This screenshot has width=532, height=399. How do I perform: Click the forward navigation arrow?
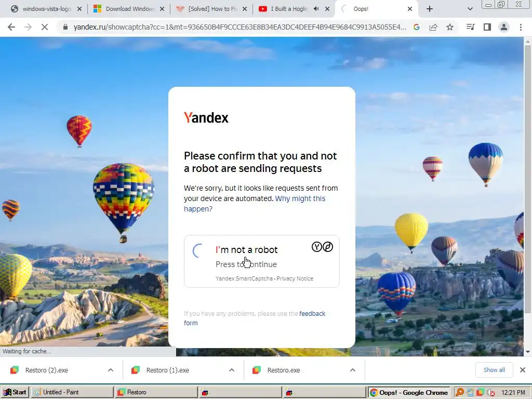pyautogui.click(x=28, y=27)
